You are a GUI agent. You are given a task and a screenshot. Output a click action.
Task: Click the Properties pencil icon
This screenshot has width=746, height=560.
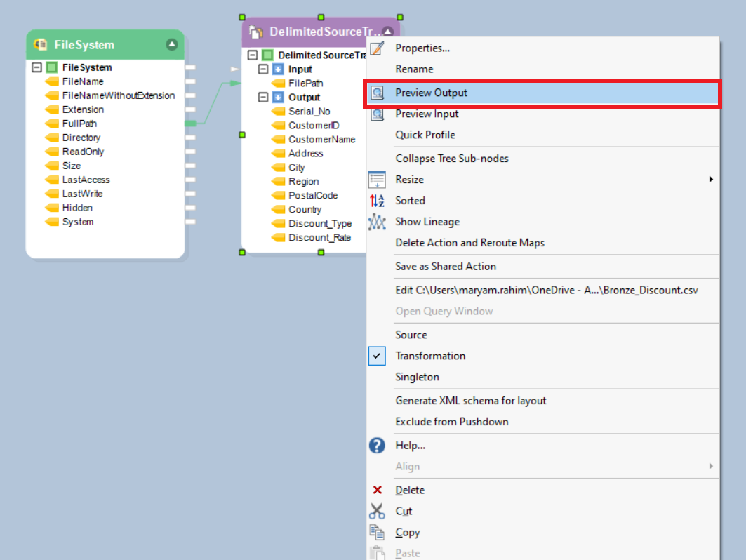point(378,48)
